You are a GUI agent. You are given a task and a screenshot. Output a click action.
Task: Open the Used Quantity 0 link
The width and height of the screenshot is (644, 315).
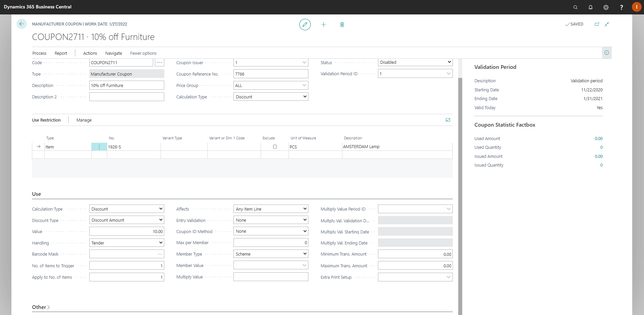pyautogui.click(x=601, y=147)
